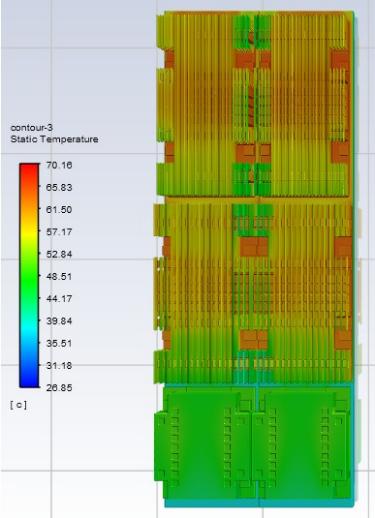
Task: Click the [c] temperature unit label
Action: pos(19,405)
